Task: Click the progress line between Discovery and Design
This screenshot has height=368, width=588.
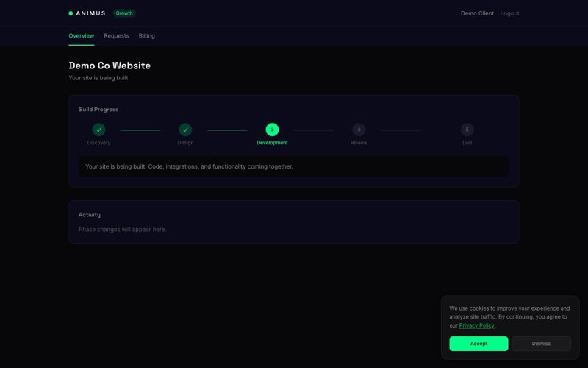Action: pyautogui.click(x=140, y=130)
